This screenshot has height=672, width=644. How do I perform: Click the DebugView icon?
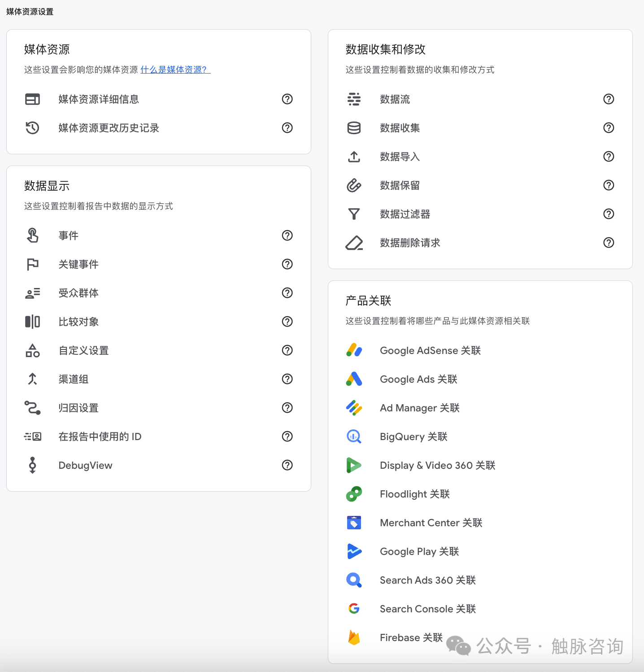point(32,465)
